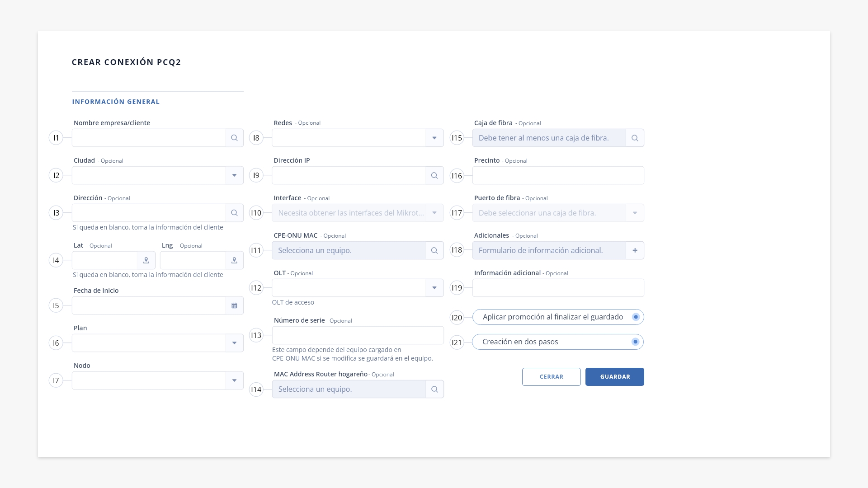Image resolution: width=868 pixels, height=488 pixels.
Task: Open the Interface dropdown
Action: point(434,213)
